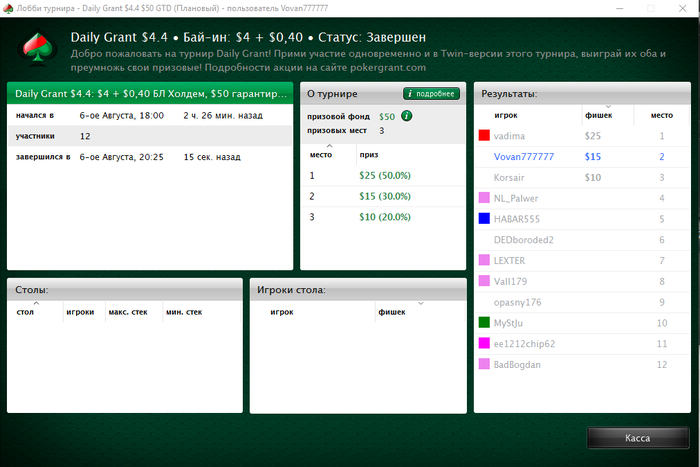Select player Korsair in results
Viewport: 700px width, 467px height.
coord(582,177)
